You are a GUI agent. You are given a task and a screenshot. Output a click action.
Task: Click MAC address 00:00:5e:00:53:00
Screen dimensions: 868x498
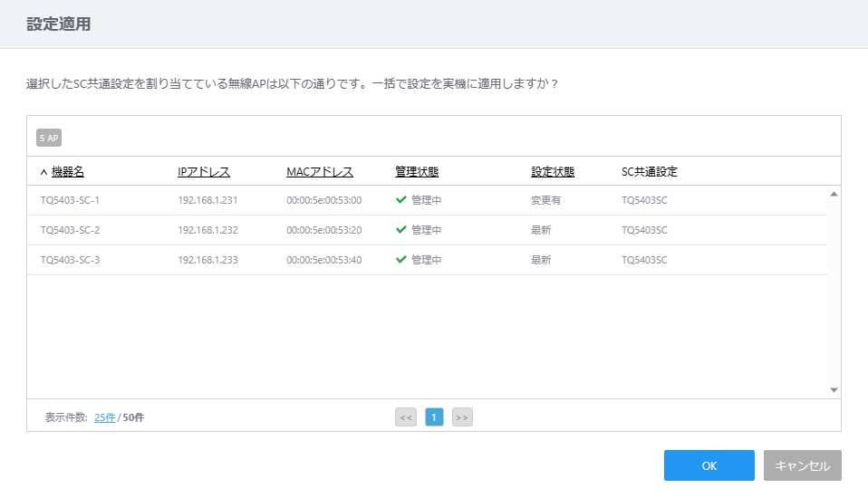point(324,200)
